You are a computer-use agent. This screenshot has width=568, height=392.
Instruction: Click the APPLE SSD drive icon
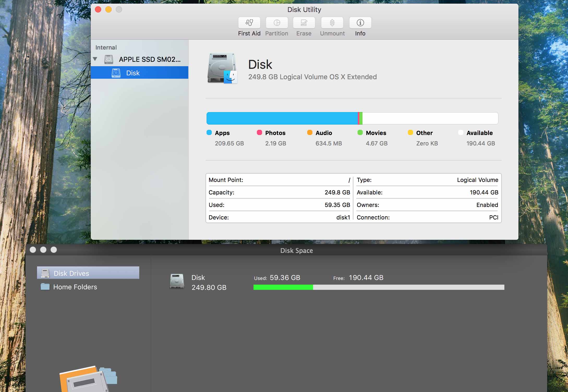coord(109,59)
